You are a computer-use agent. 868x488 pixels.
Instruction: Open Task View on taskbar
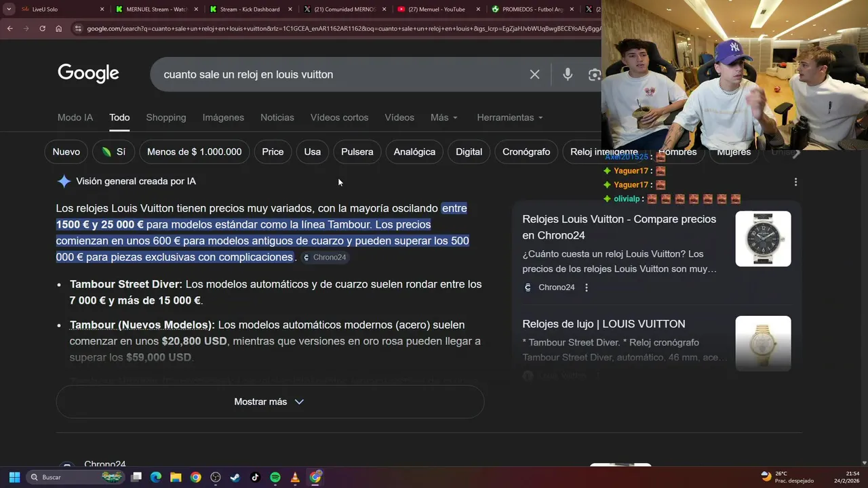(x=136, y=477)
